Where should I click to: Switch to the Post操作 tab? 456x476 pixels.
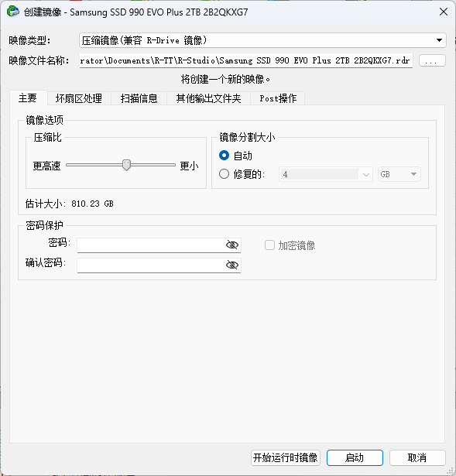278,98
